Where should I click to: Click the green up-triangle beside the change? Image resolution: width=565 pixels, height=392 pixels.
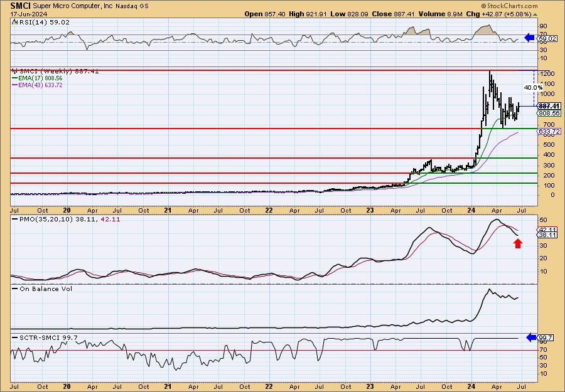(535, 14)
